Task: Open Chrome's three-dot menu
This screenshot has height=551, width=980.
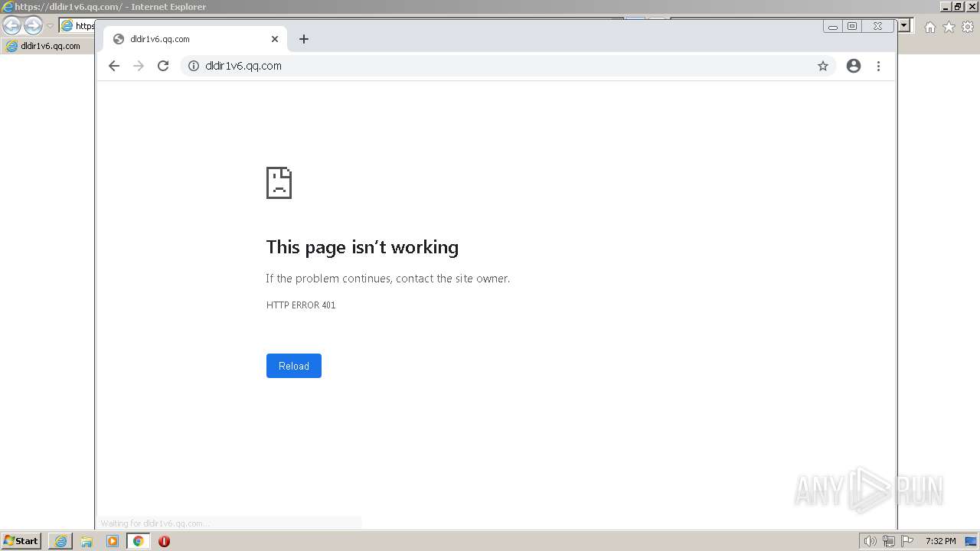Action: coord(878,66)
